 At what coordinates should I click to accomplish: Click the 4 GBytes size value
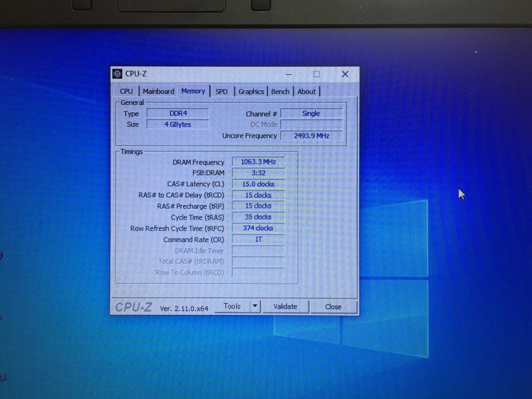click(x=178, y=125)
